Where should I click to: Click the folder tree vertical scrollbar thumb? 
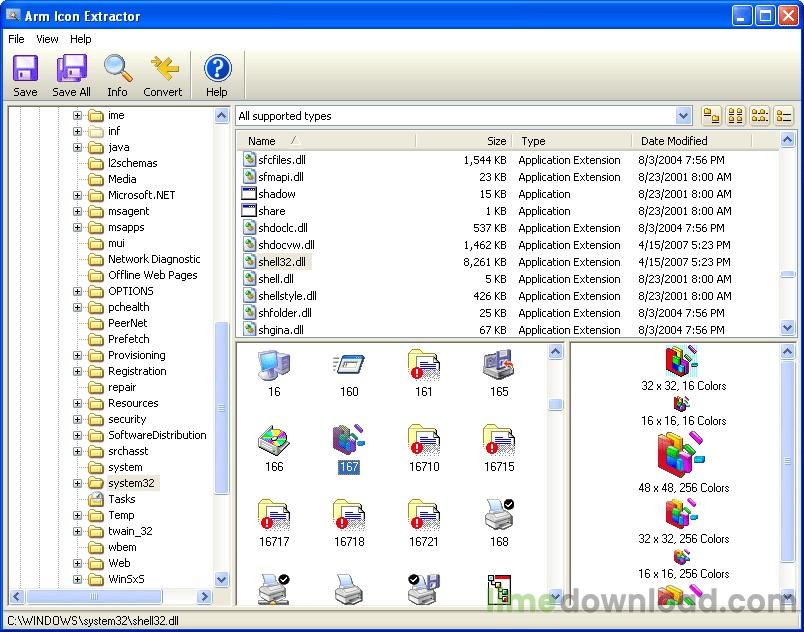click(x=221, y=407)
